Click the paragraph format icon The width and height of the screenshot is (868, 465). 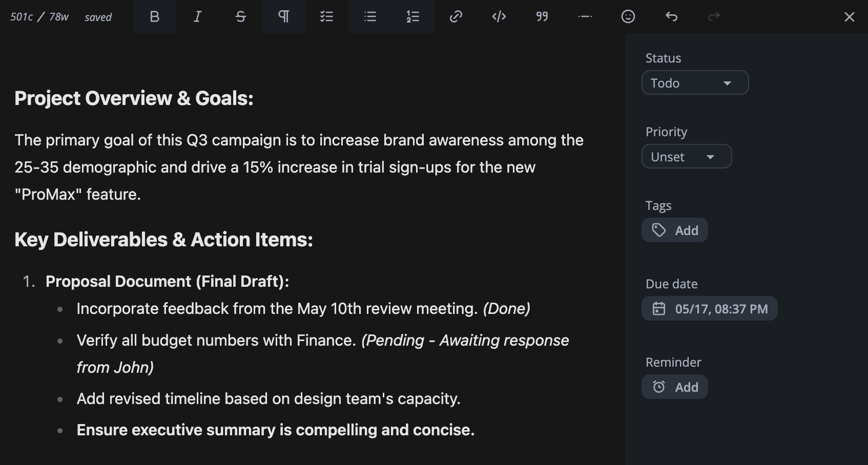283,17
